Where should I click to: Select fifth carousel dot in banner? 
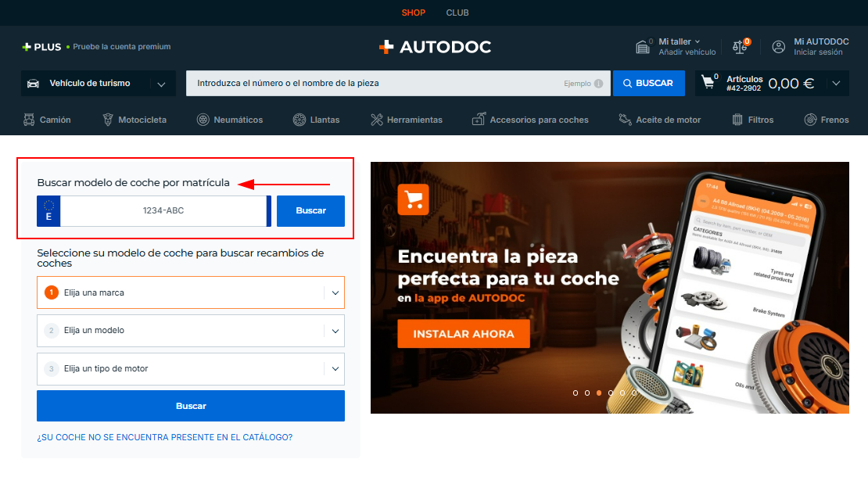(622, 393)
